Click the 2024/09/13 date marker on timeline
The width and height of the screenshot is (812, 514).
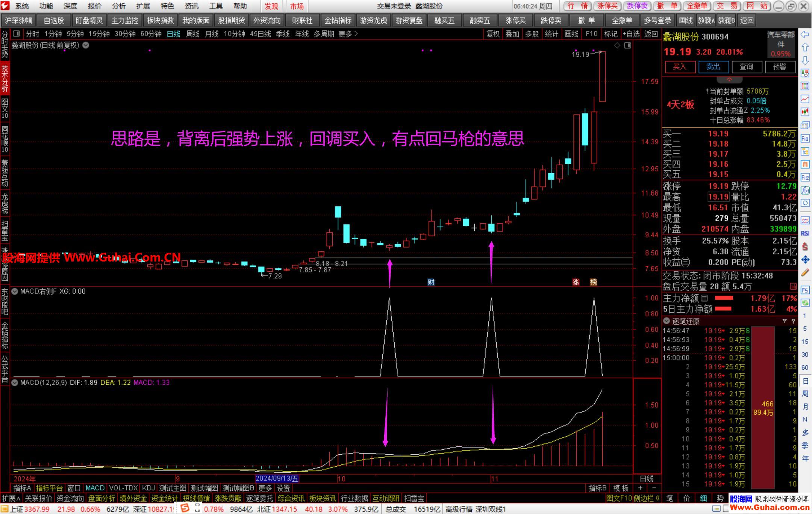tap(277, 479)
